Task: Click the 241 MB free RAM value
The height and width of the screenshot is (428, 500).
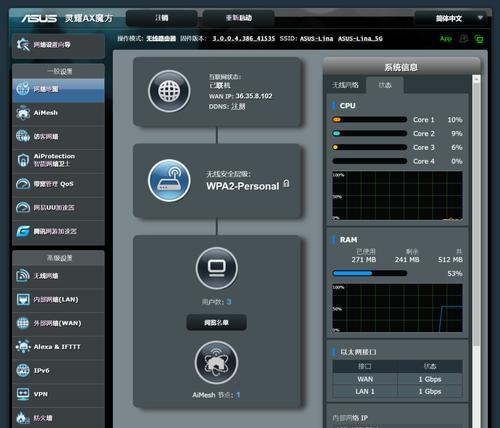Action: pos(407,260)
